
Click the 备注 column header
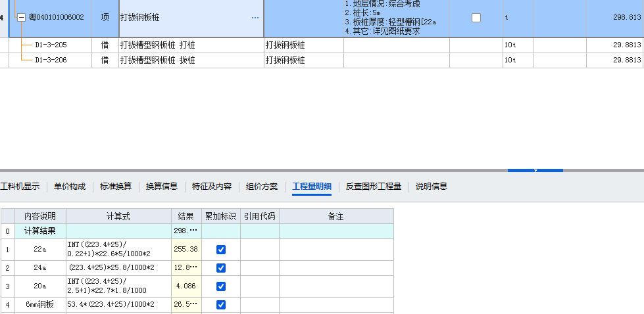[x=336, y=216]
